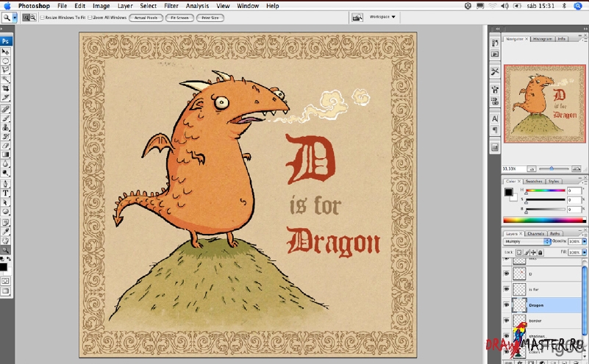Open the Filter menu
This screenshot has width=589, height=364.
[171, 6]
